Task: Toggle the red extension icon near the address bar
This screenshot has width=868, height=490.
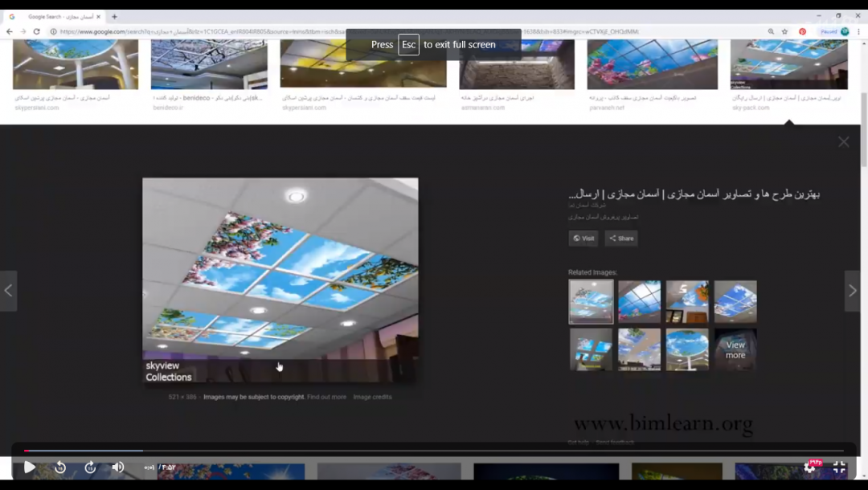Action: pos(802,31)
